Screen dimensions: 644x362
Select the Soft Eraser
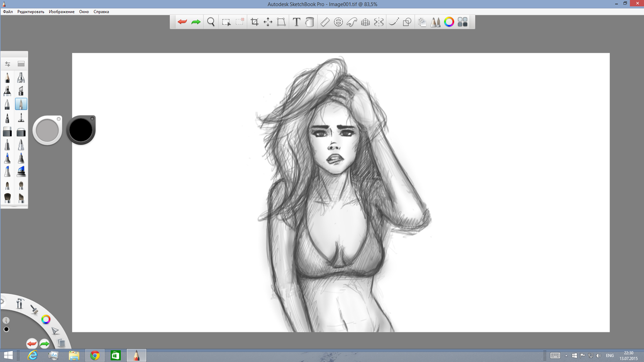pyautogui.click(x=21, y=131)
